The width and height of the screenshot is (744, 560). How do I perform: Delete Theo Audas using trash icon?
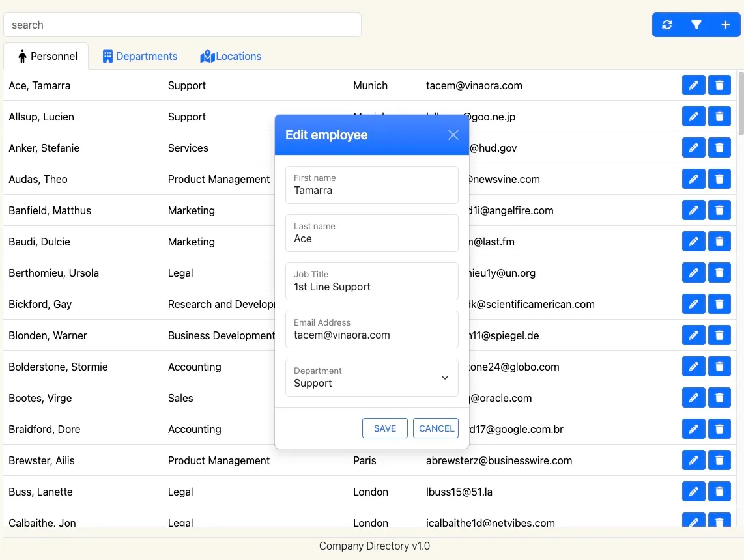[719, 179]
